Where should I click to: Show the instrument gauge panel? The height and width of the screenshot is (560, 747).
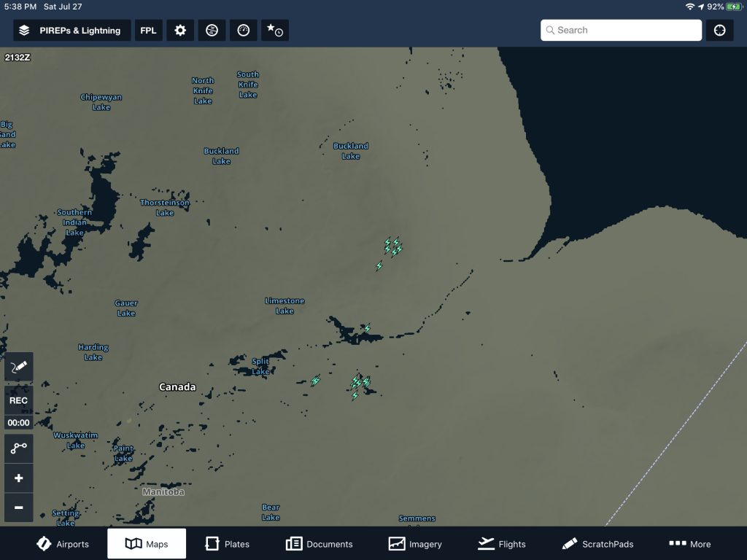click(x=244, y=31)
